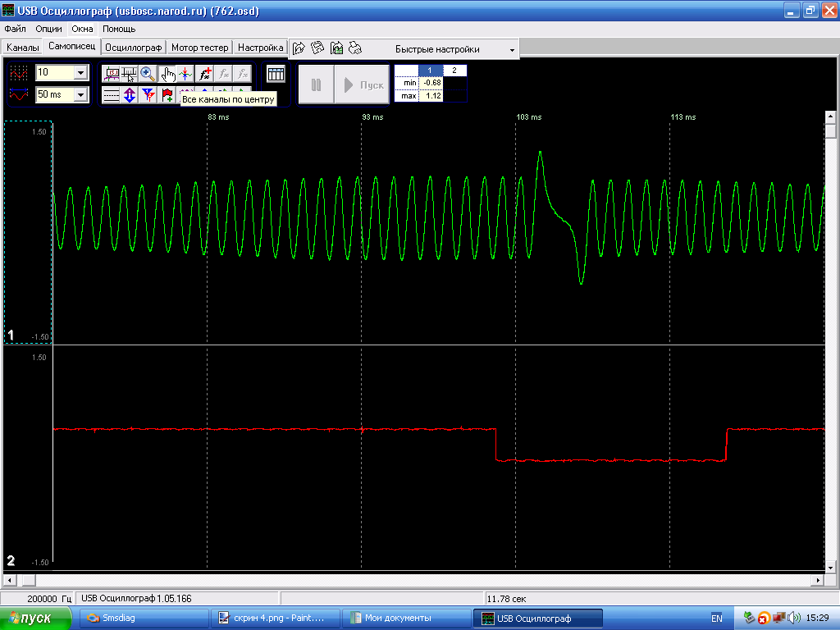Switch to the Осциллограф tab
The image size is (840, 630).
(x=134, y=48)
